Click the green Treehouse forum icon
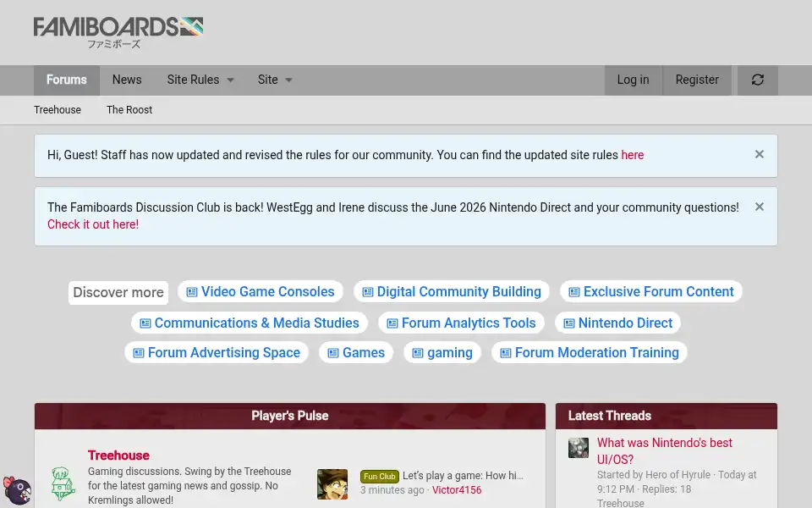812x508 pixels. (63, 483)
